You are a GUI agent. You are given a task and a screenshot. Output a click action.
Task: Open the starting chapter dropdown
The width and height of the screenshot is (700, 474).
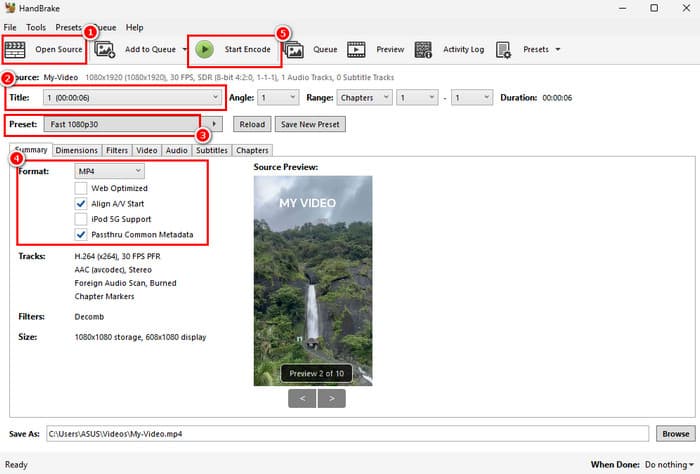coord(417,97)
